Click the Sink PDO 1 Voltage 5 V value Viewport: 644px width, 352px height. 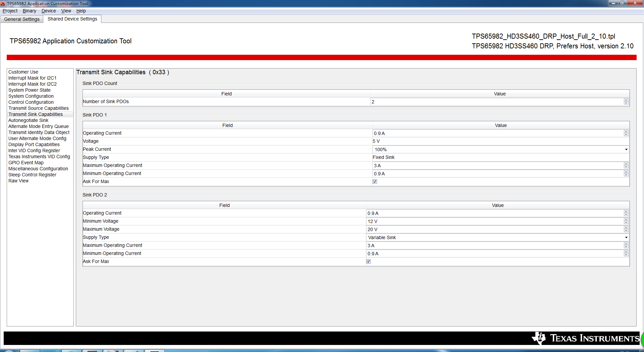tap(376, 141)
